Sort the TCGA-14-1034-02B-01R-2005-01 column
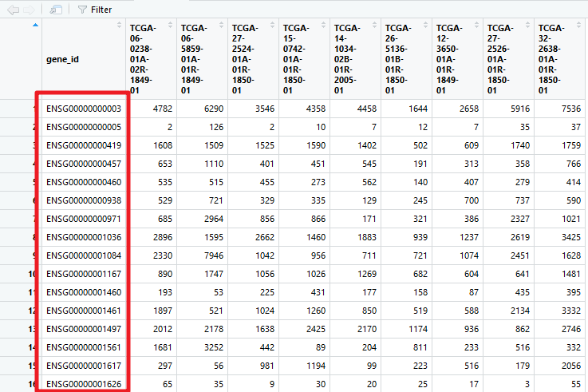This screenshot has width=588, height=392. pos(374,25)
